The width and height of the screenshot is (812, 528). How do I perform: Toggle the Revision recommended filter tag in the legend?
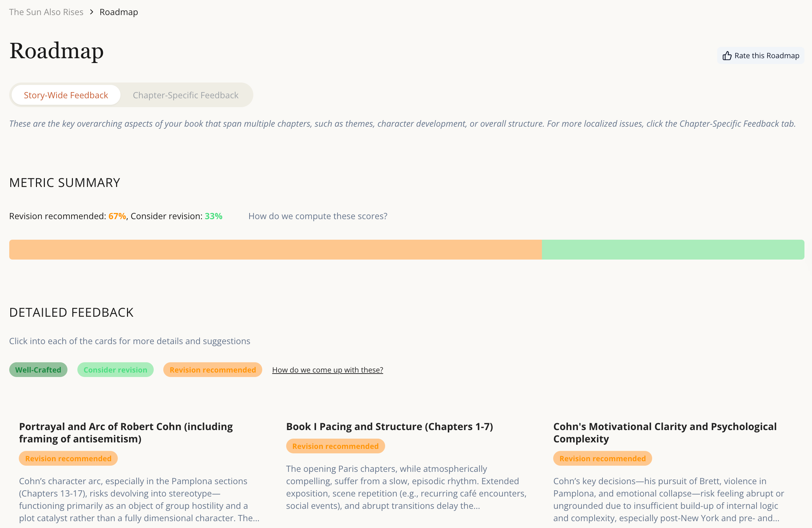pyautogui.click(x=213, y=370)
